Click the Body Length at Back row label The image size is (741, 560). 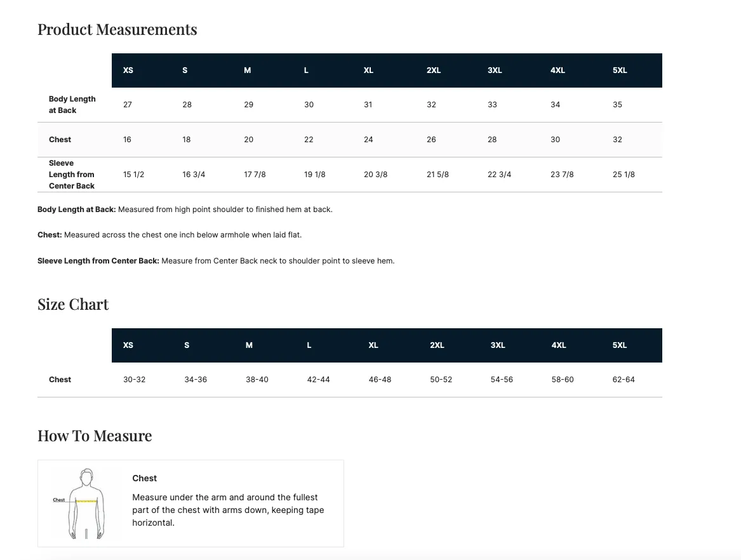(x=72, y=105)
